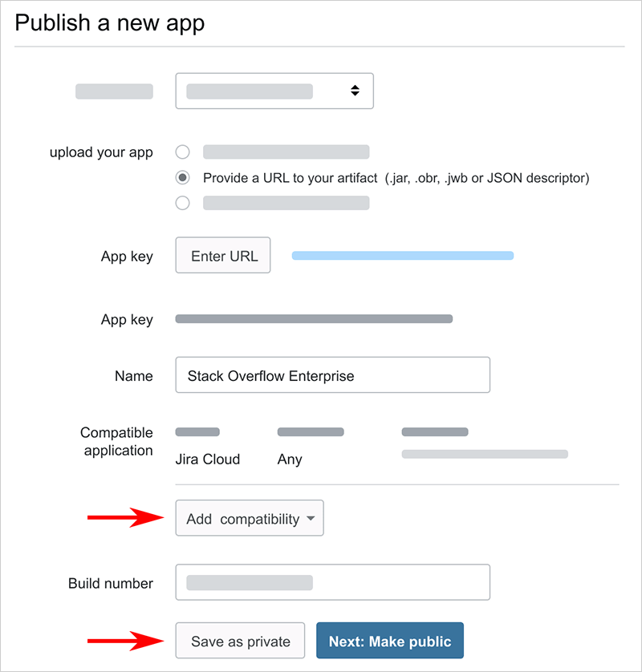Screen dimensions: 642x672
Task: Click the gray App key value bar
Action: point(314,319)
